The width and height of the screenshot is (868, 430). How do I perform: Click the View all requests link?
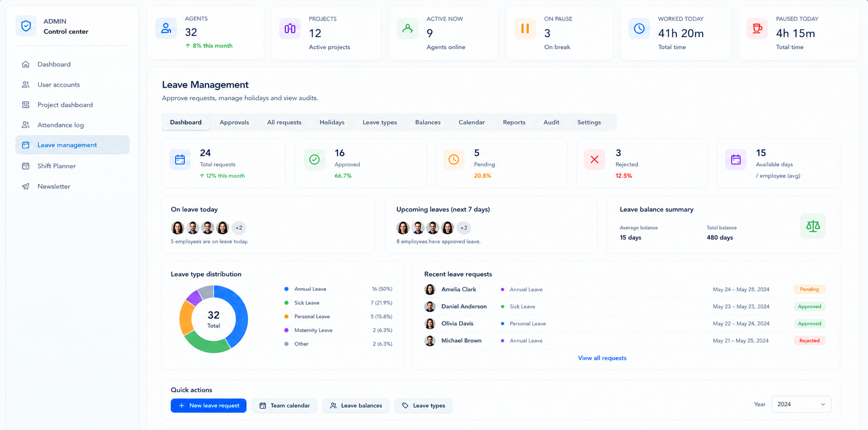click(x=602, y=358)
